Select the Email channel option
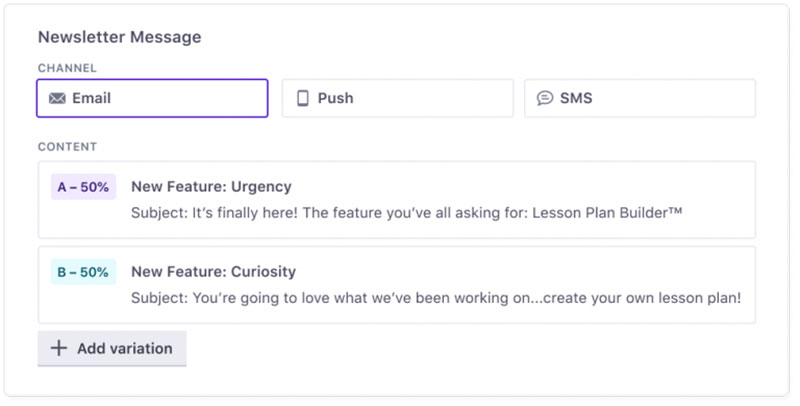This screenshot has height=406, width=800. [x=152, y=98]
